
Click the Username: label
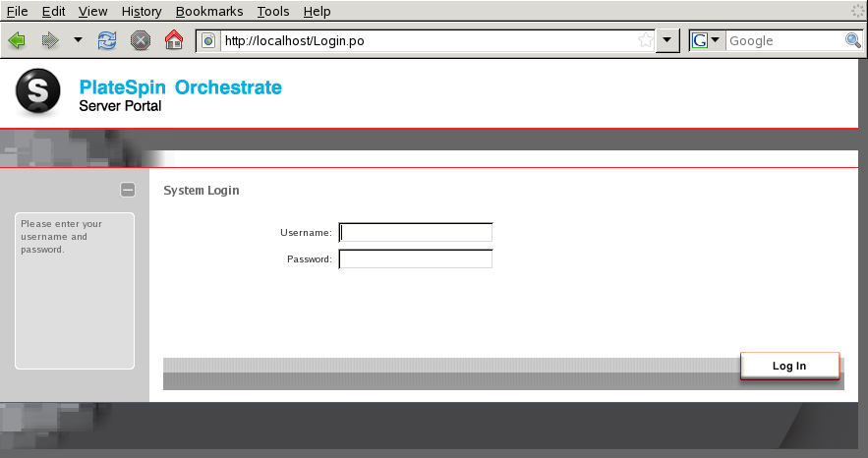[306, 233]
